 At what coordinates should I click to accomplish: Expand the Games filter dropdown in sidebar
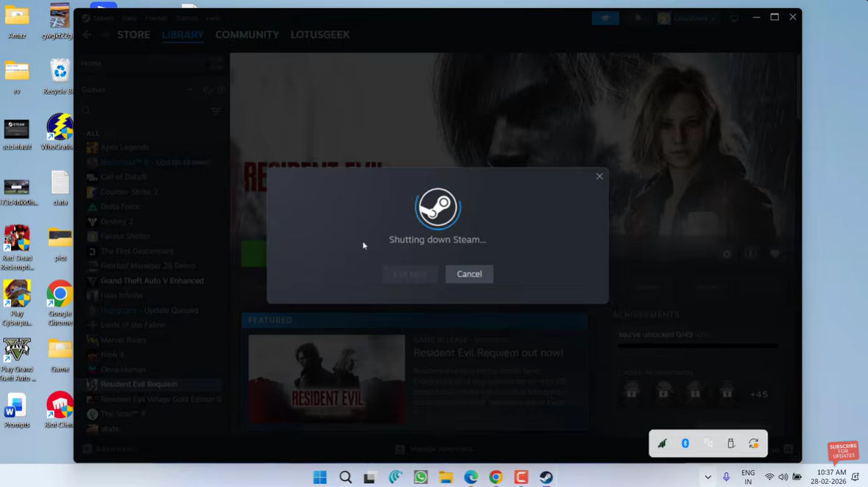click(x=190, y=90)
